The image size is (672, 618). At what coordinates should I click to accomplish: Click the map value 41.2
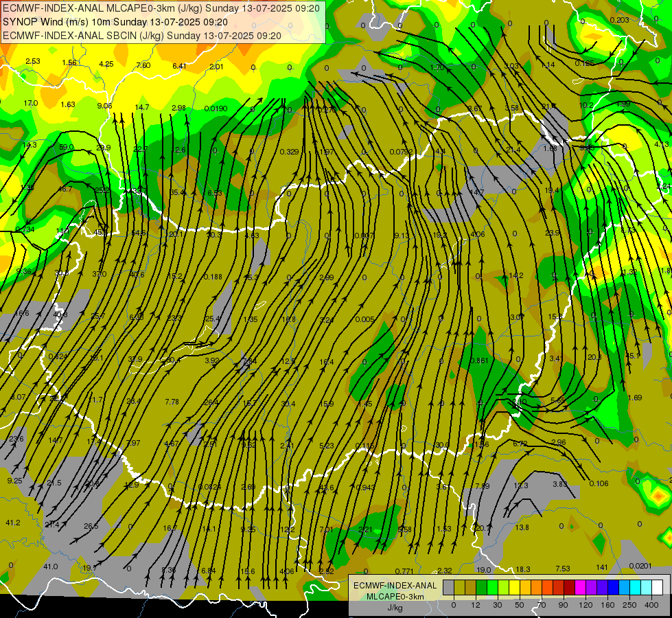coord(13,523)
